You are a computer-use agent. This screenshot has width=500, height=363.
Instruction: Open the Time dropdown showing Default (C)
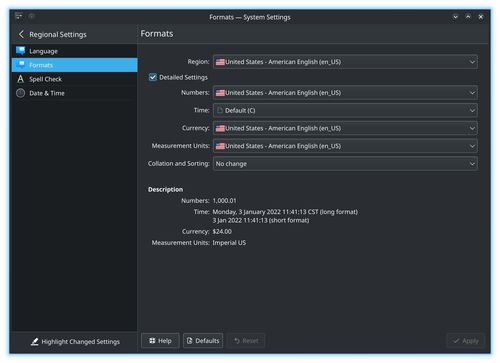pos(345,110)
